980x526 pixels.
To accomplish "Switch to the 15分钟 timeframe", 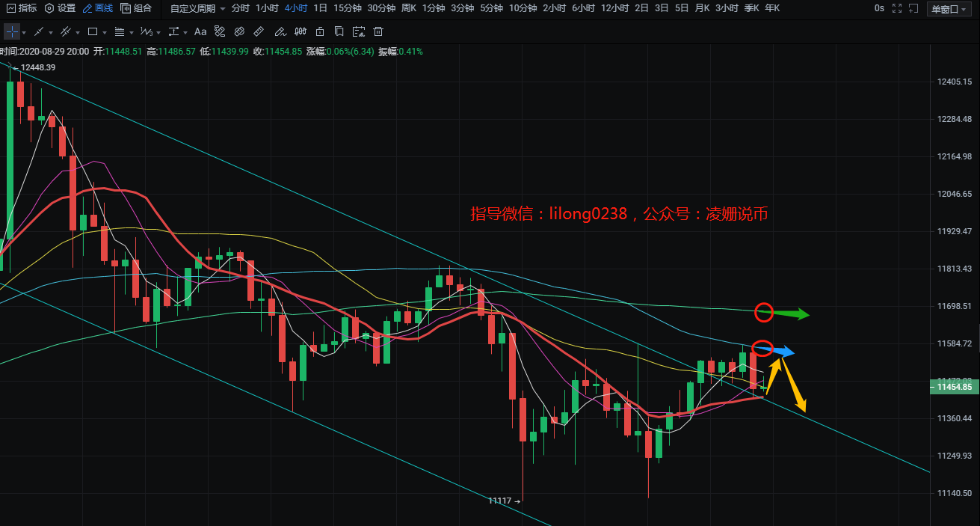I will (347, 8).
